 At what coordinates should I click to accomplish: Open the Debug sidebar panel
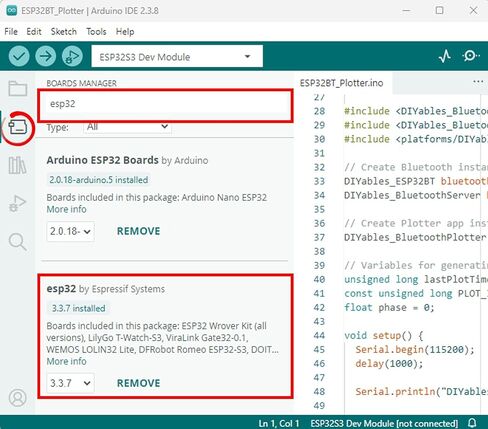[x=17, y=203]
